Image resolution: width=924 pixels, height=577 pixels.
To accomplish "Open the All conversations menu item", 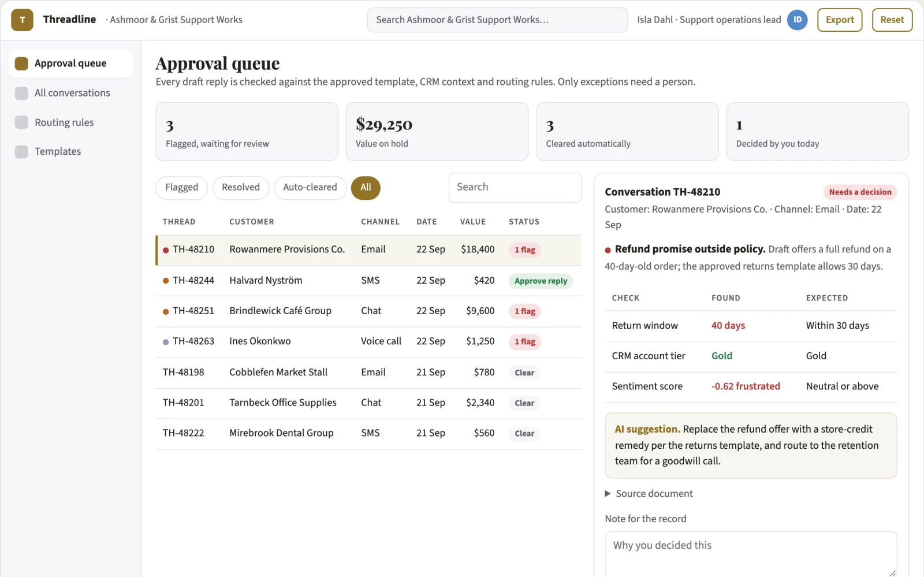I will point(71,93).
